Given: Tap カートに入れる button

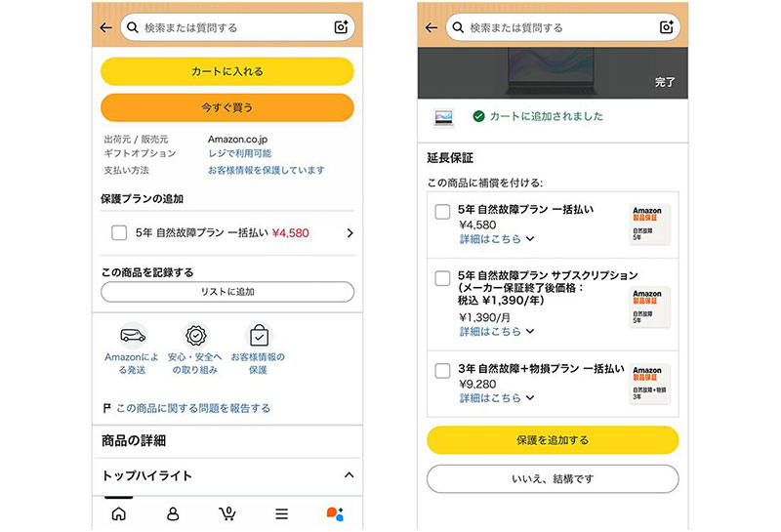Looking at the screenshot, I should tap(227, 71).
